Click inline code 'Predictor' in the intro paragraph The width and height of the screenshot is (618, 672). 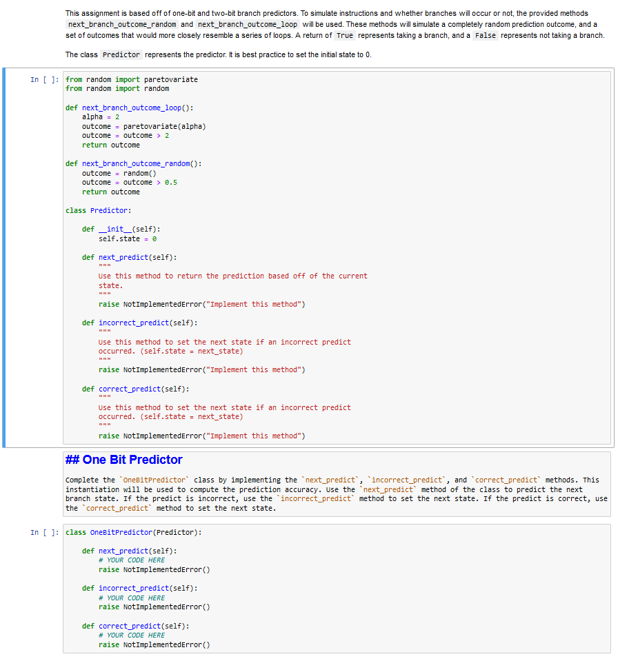click(x=121, y=55)
